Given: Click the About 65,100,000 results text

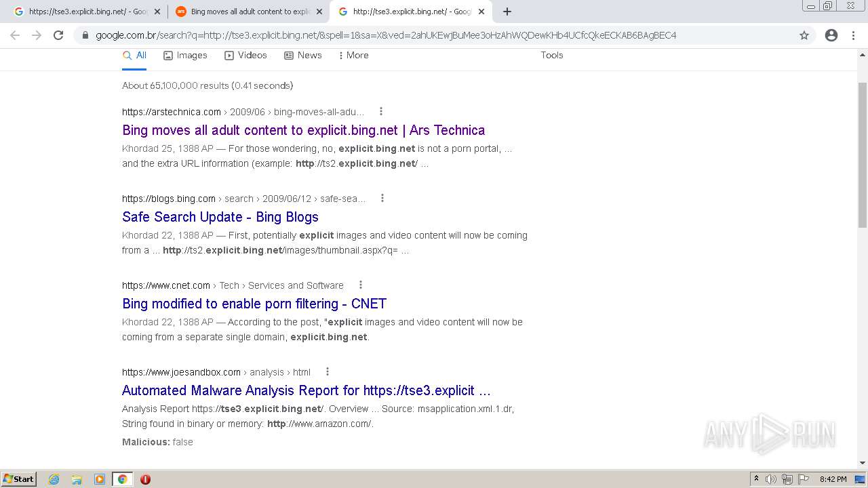Looking at the screenshot, I should coord(208,85).
